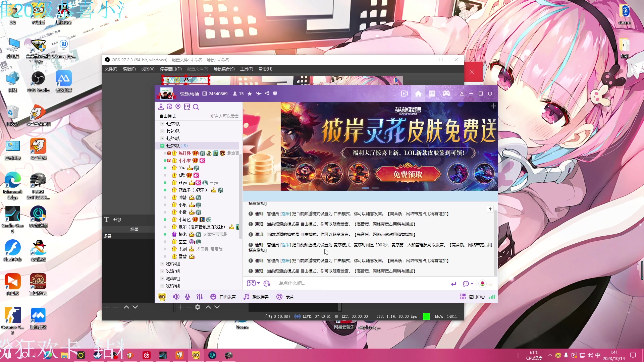Viewport: 644px width, 362px height.
Task: Click the 拖米 link in first notice
Action: click(286, 214)
